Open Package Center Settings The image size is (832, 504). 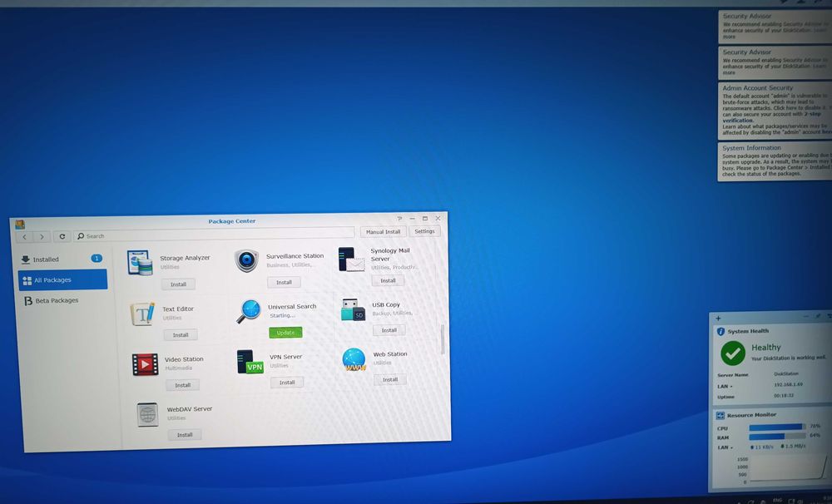[x=424, y=231]
